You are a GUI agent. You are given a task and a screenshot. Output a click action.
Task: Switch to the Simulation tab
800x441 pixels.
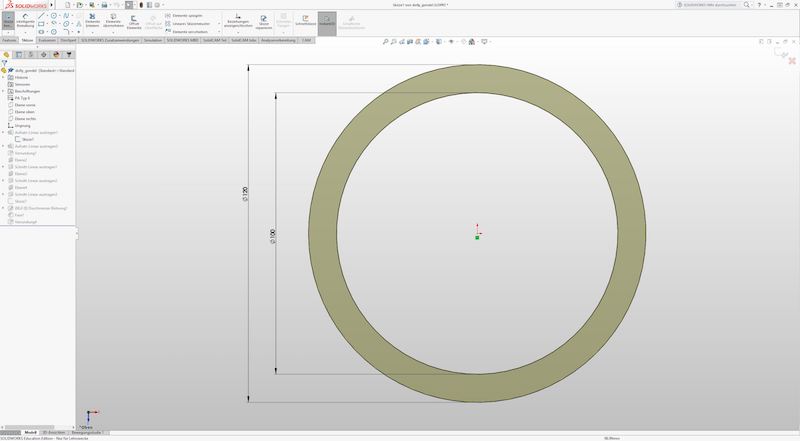[x=153, y=40]
